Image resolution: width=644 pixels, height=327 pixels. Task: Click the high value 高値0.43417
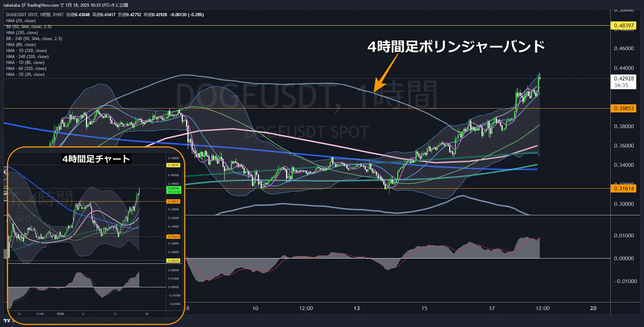click(x=104, y=15)
